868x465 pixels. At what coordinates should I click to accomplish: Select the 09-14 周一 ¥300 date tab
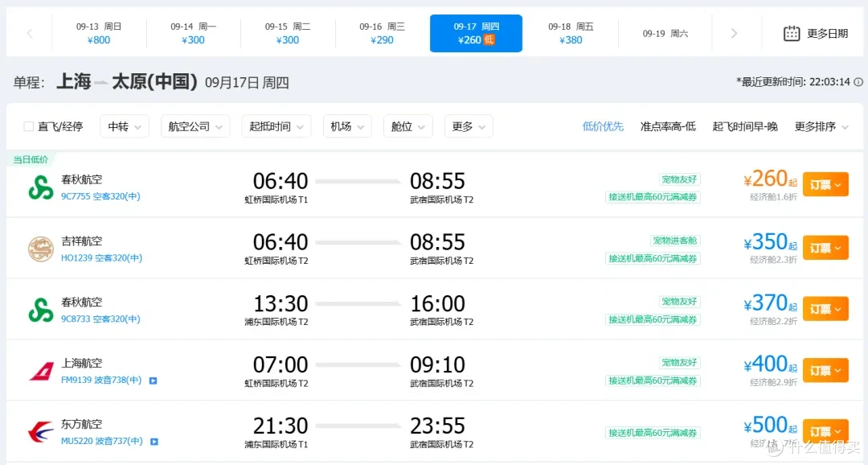click(193, 33)
